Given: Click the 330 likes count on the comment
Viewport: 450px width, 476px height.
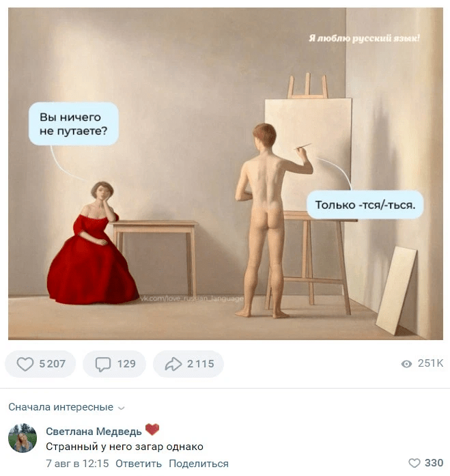Looking at the screenshot, I should pos(434,463).
